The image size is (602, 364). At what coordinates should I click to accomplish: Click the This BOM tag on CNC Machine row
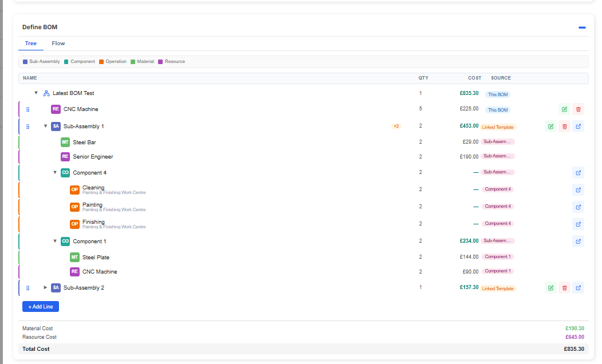pos(498,110)
